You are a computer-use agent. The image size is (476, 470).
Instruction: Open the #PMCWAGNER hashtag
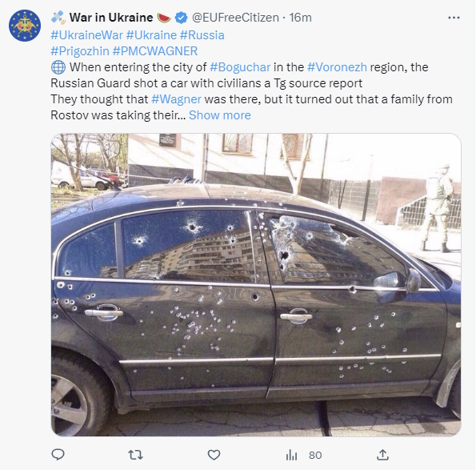(x=155, y=51)
